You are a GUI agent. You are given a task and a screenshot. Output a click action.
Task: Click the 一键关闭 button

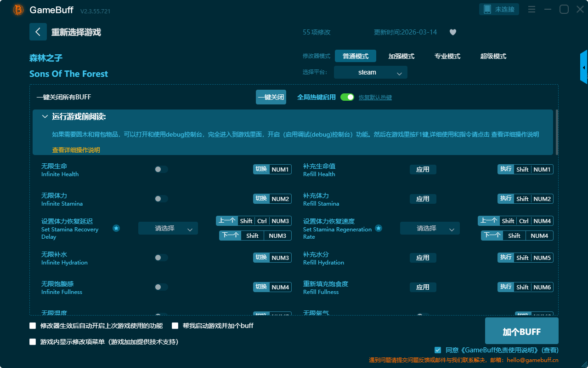point(271,97)
